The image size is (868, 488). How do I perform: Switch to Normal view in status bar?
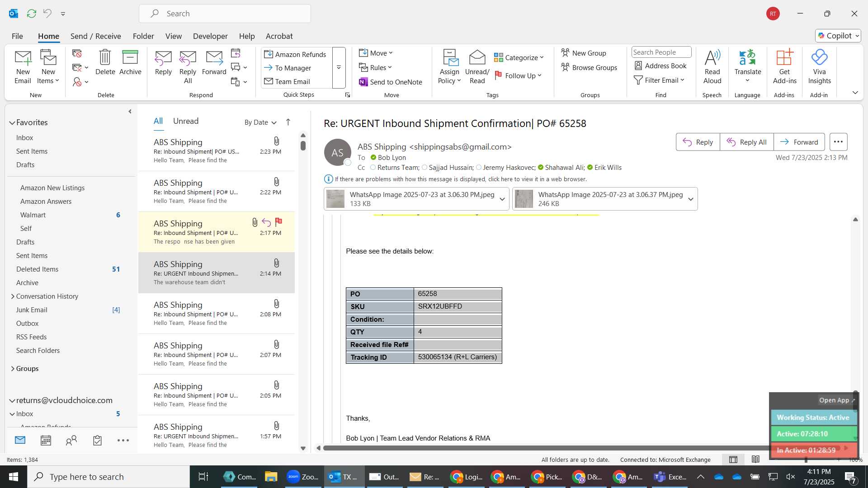[733, 460]
